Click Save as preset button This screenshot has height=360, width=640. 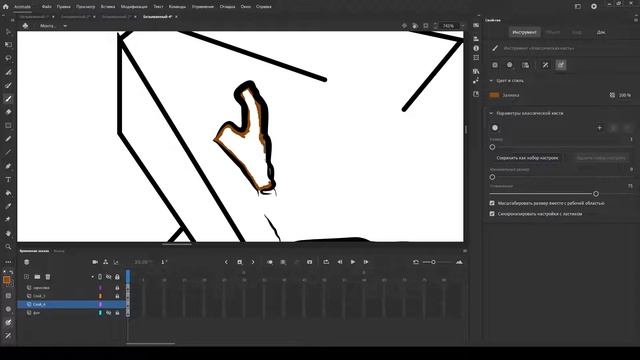tap(527, 158)
